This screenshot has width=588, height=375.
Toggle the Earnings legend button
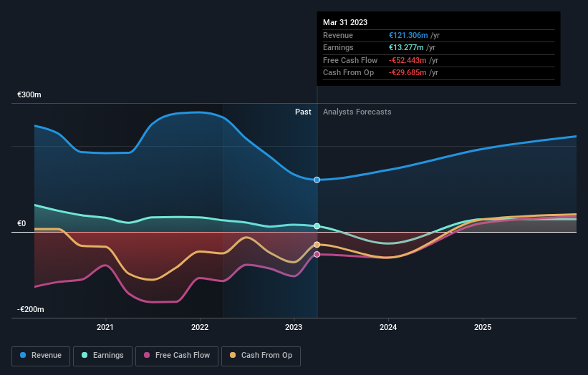tap(102, 356)
